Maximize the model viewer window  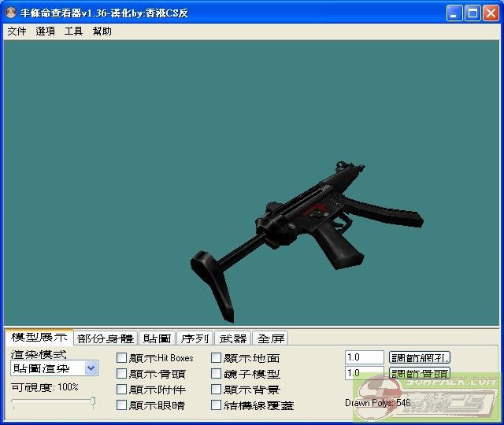[472, 13]
